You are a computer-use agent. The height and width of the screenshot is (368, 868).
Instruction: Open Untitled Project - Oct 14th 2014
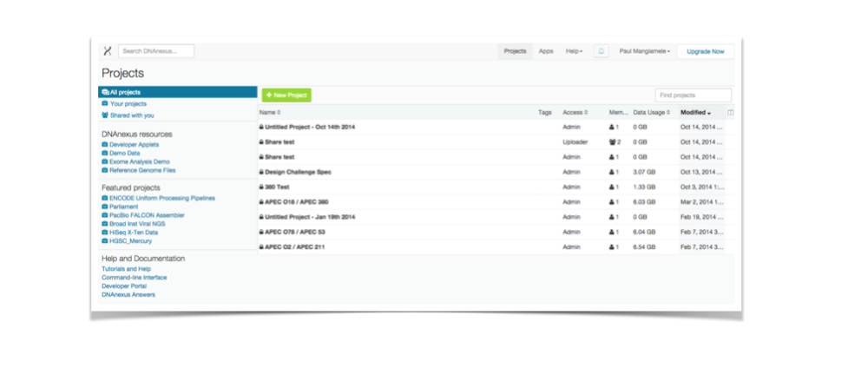(x=310, y=128)
